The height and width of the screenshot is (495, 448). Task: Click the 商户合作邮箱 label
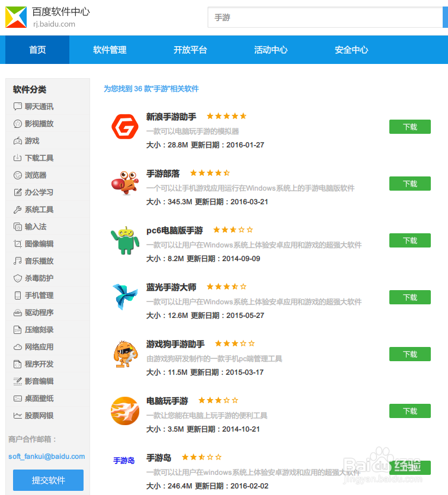pos(32,439)
